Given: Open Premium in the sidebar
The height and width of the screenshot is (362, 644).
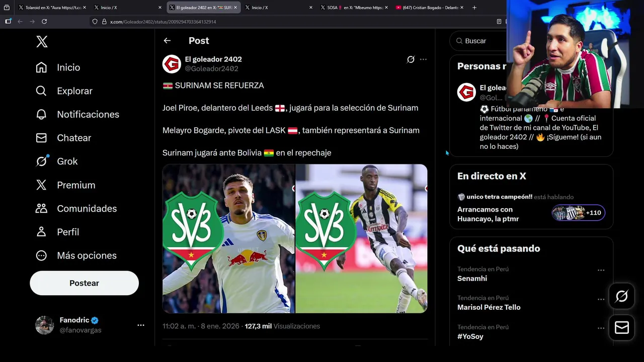Looking at the screenshot, I should click(65, 185).
